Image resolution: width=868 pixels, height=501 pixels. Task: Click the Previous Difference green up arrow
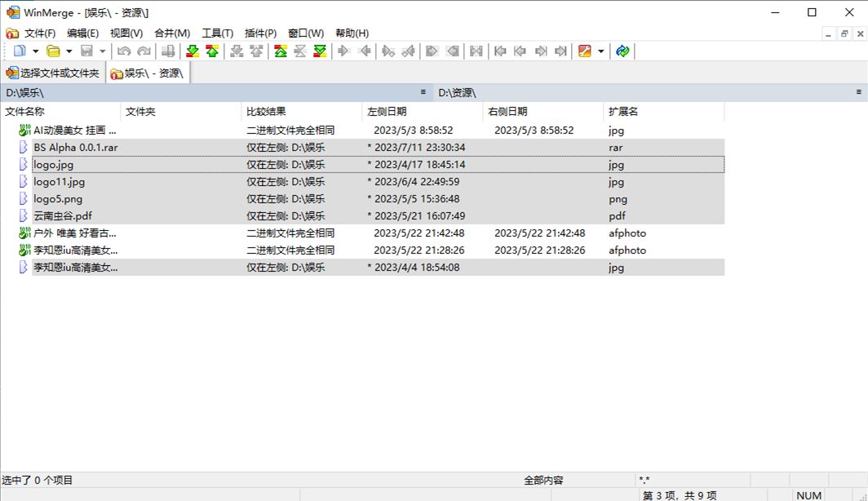coord(212,51)
